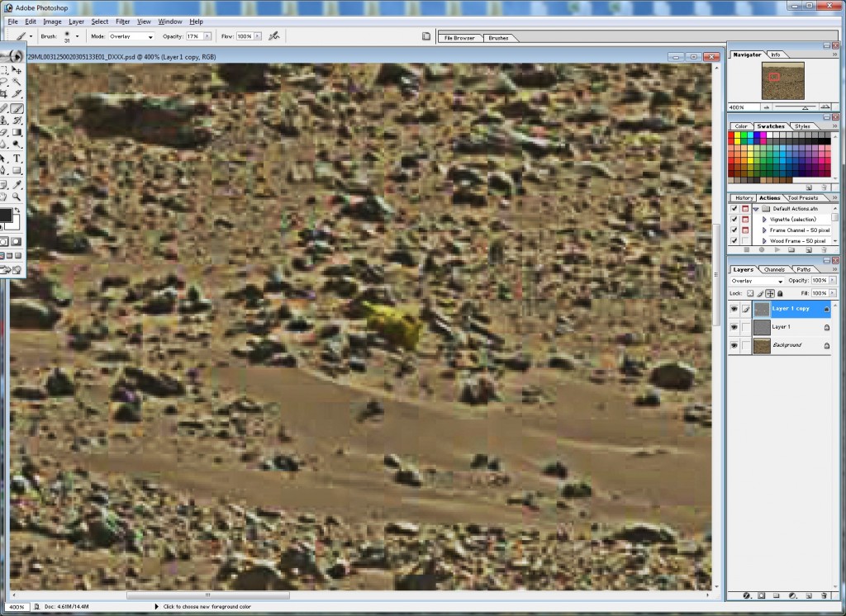Choose the Magic Wand tool
This screenshot has height=616, width=846.
pyautogui.click(x=17, y=83)
